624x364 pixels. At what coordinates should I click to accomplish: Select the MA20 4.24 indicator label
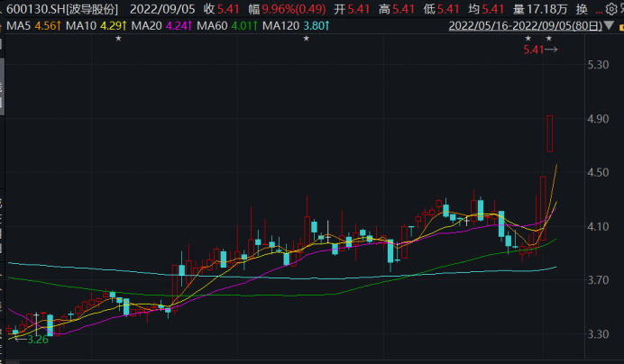coord(161,26)
